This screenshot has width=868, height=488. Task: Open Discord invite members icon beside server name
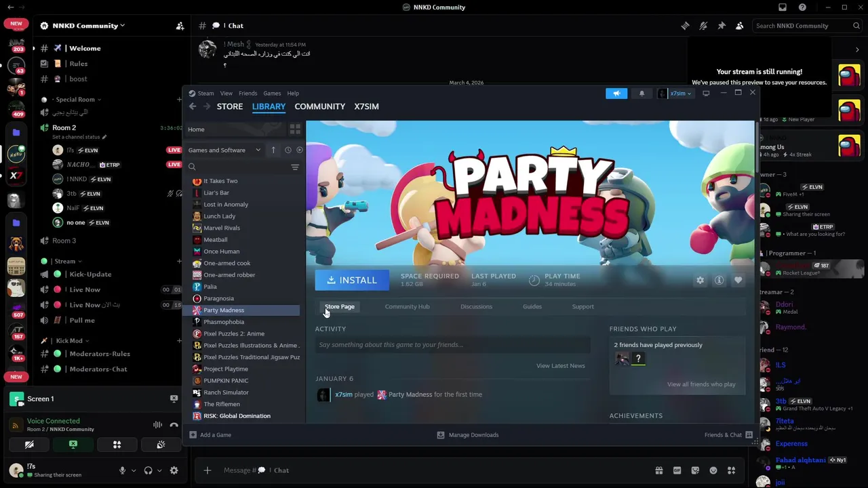click(180, 26)
